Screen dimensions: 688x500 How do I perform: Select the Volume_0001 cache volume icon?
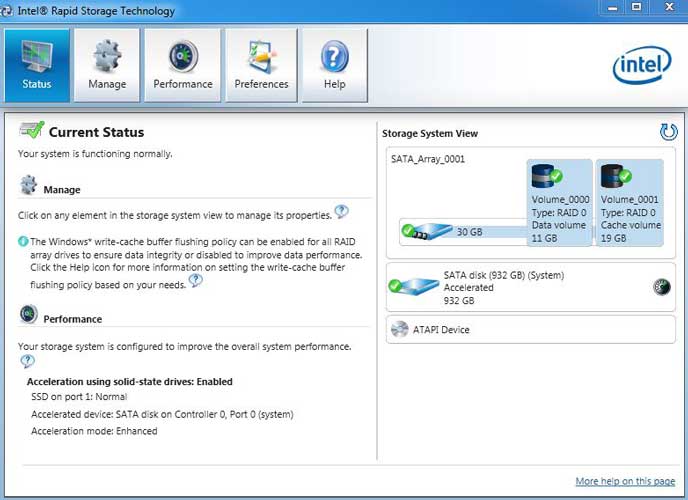(616, 176)
